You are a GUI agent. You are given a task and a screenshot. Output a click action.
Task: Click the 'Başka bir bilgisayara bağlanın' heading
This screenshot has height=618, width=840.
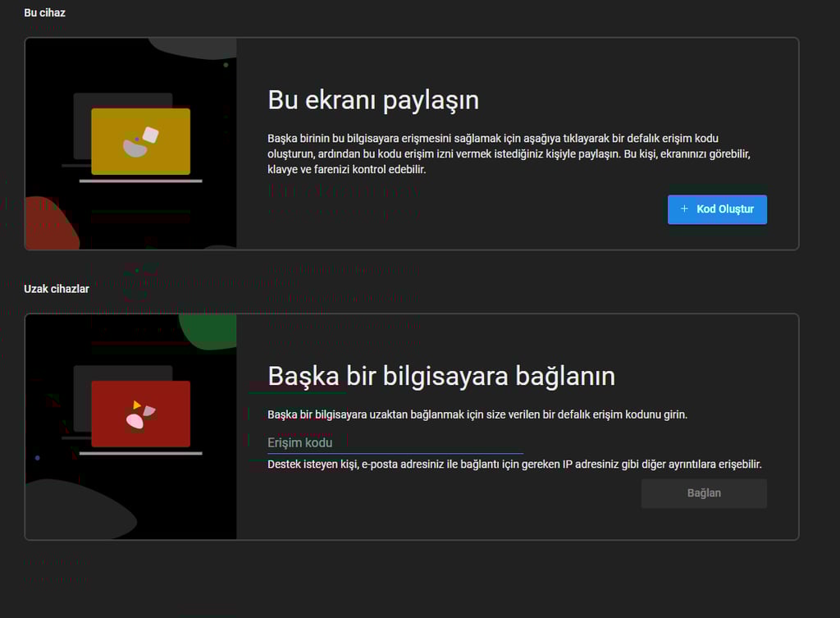click(441, 376)
